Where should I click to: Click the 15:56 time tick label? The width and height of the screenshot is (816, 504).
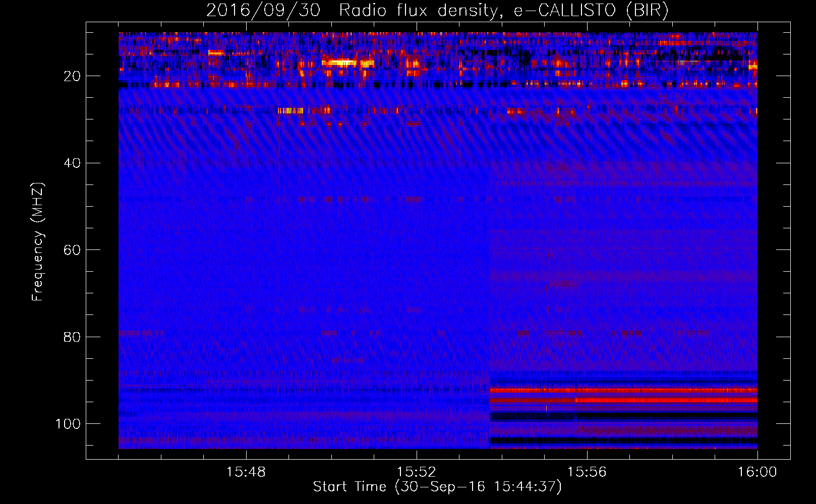click(x=587, y=472)
